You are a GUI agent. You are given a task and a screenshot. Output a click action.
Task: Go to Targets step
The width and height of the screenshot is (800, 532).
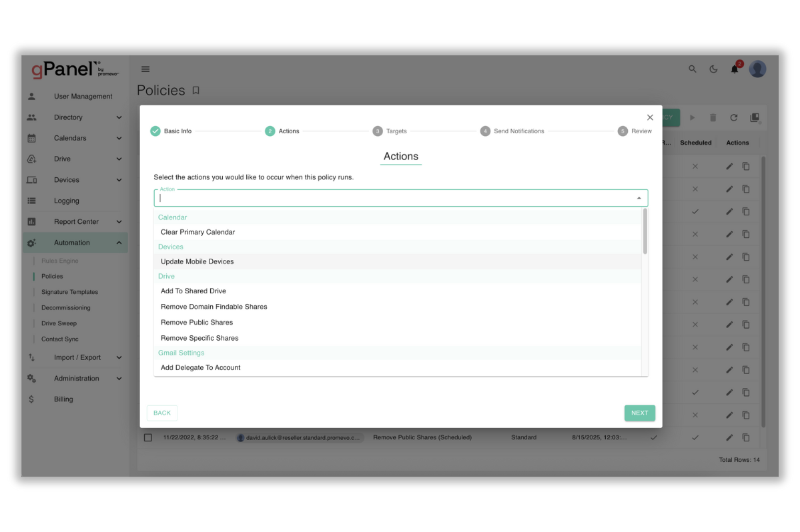pyautogui.click(x=390, y=131)
